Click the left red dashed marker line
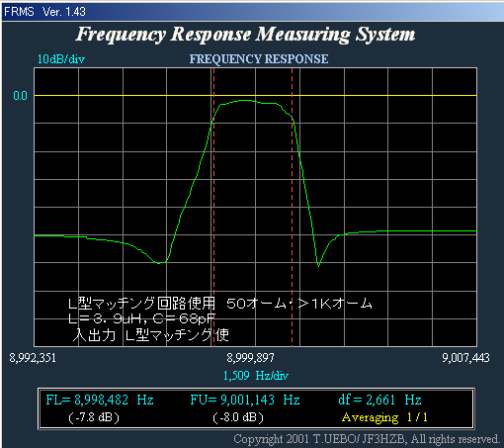Image resolution: width=504 pixels, height=448 pixels. [213, 207]
